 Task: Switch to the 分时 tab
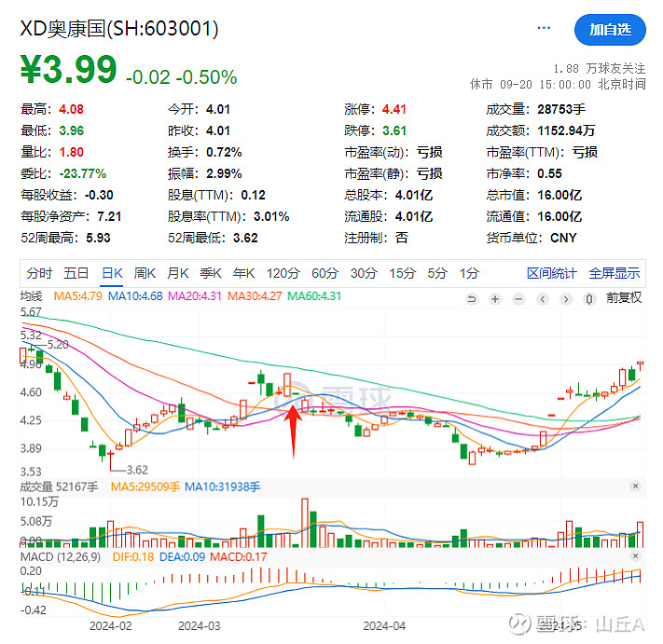coord(39,273)
